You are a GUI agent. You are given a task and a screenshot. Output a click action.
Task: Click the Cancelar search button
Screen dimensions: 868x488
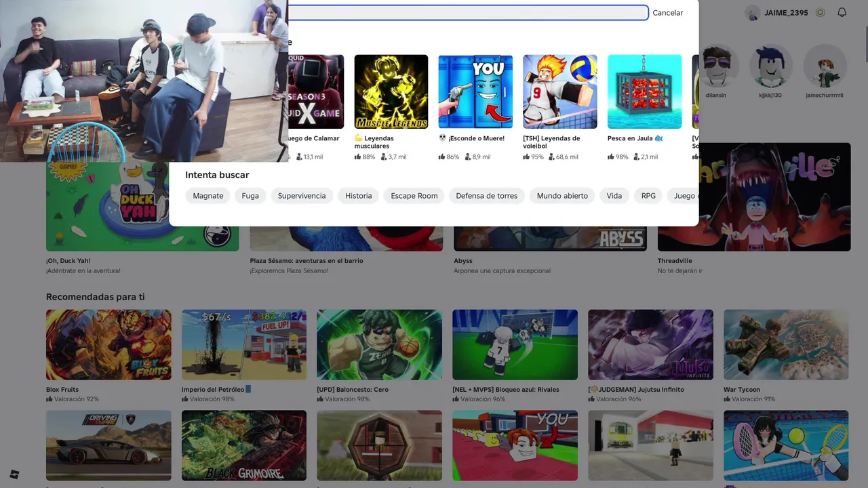(667, 13)
